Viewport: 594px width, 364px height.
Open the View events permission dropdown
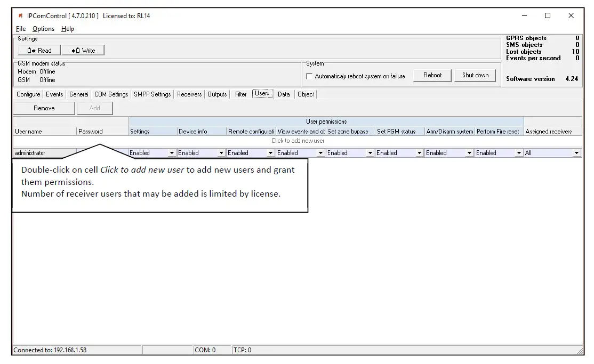click(320, 153)
